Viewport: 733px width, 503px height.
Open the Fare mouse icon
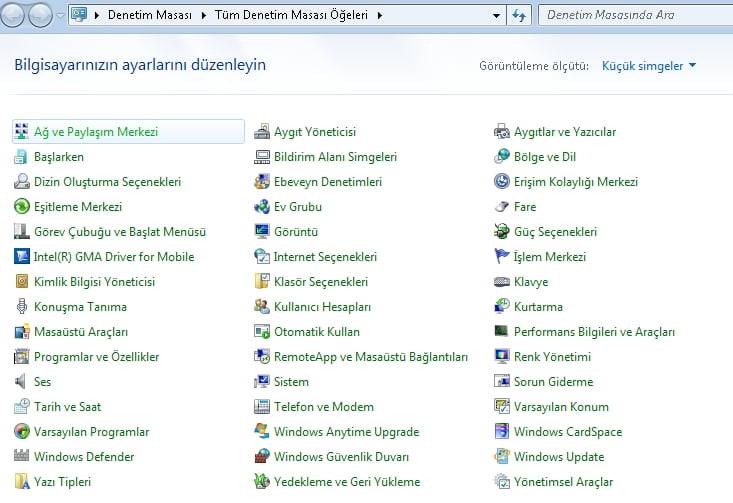502,206
